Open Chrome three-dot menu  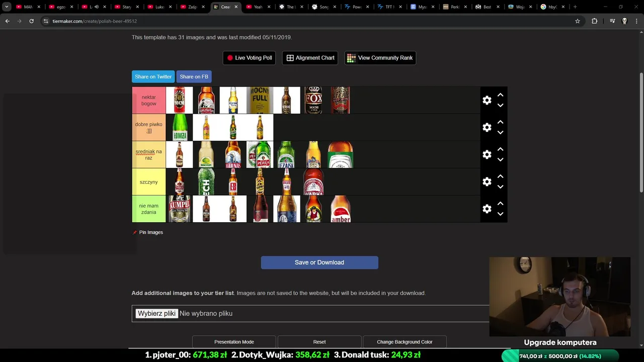tap(637, 21)
